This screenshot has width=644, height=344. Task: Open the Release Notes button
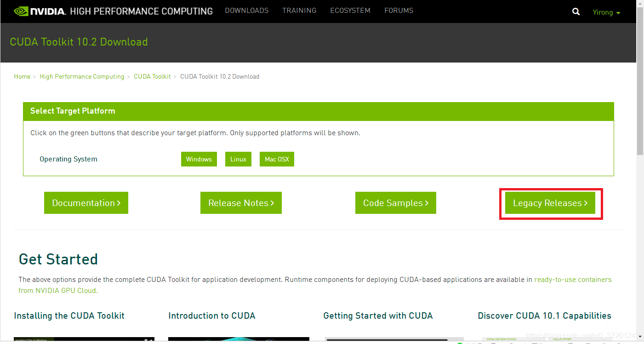241,203
